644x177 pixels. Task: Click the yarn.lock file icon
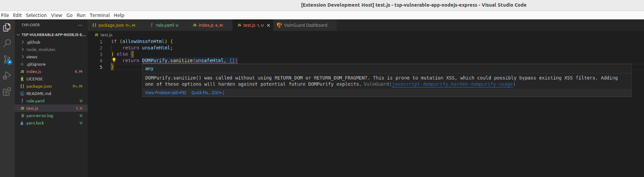point(22,123)
